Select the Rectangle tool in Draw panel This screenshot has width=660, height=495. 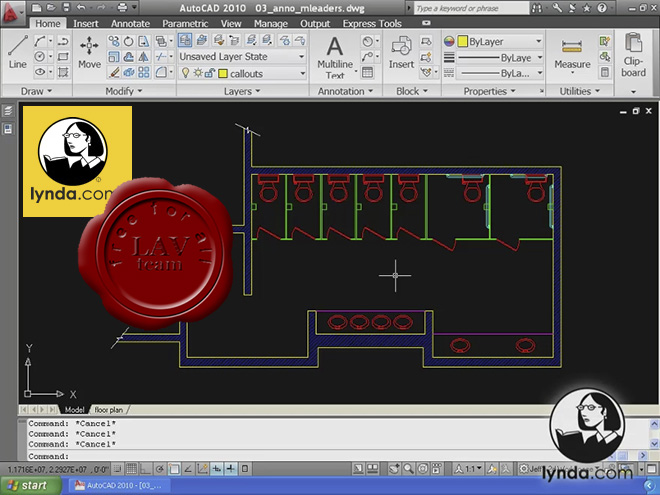point(63,56)
